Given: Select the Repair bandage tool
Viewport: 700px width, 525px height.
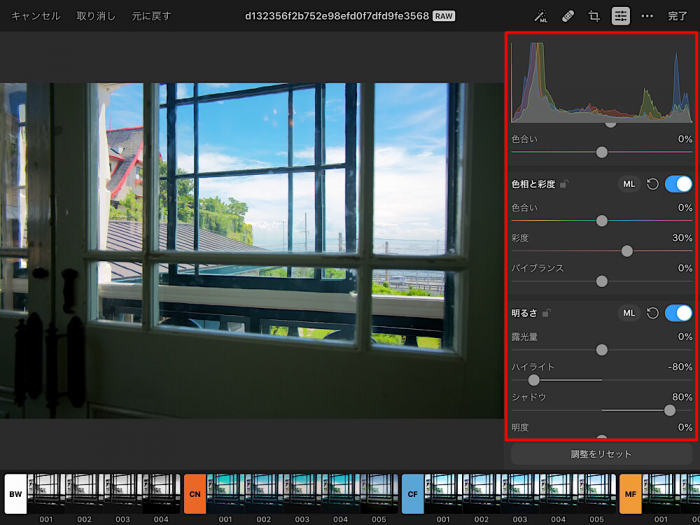Looking at the screenshot, I should [567, 17].
